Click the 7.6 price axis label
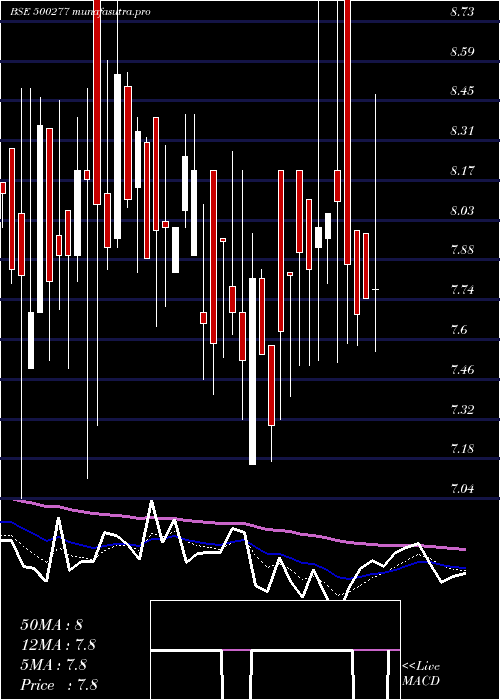Image resolution: width=500 pixels, height=700 pixels. (459, 330)
